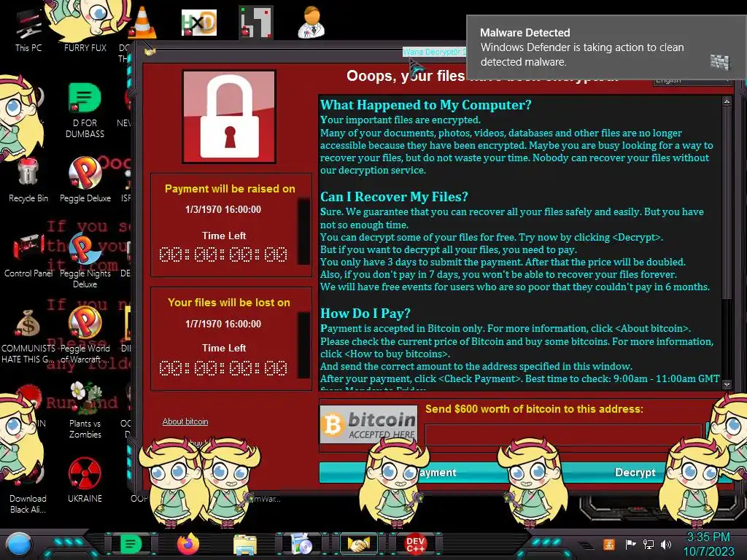This screenshot has width=747, height=560.
Task: Click the Windows Defender wall icon in notification
Action: point(720,62)
